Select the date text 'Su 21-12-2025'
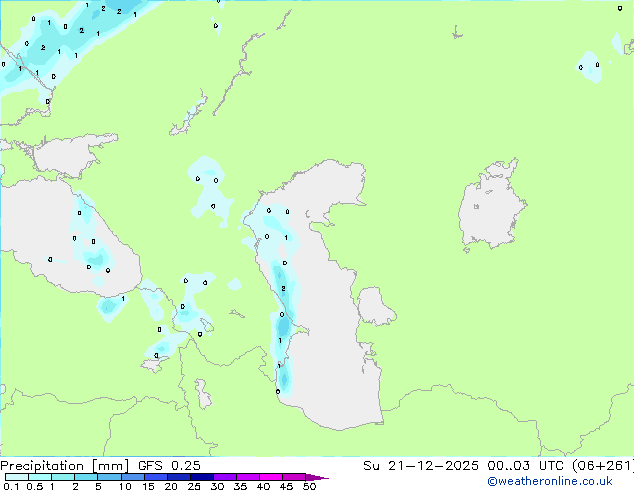Image resolution: width=634 pixels, height=490 pixels. pos(421,466)
